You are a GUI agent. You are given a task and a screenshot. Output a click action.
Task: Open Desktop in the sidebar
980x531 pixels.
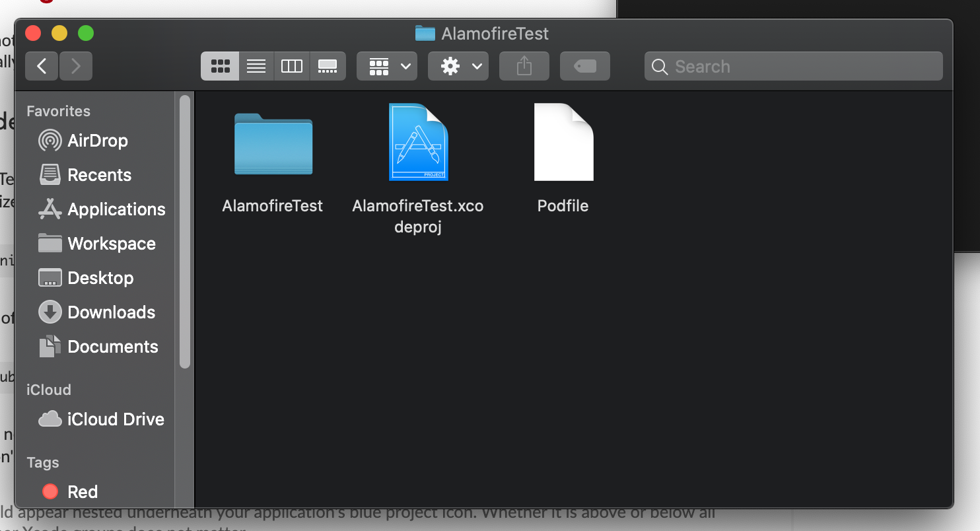point(100,278)
